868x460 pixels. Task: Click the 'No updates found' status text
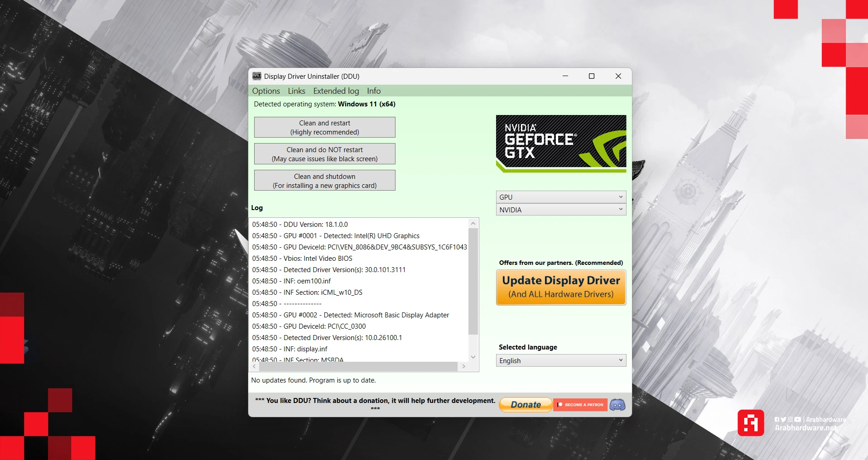[313, 380]
